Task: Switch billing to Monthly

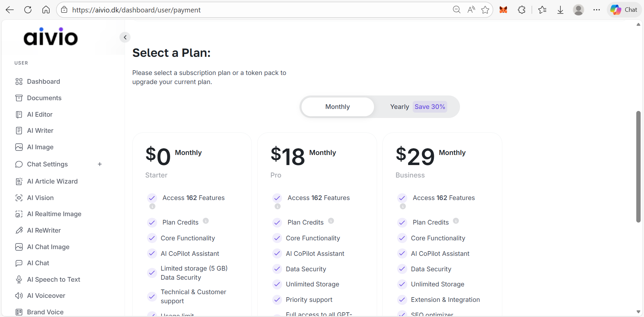Action: [x=337, y=107]
